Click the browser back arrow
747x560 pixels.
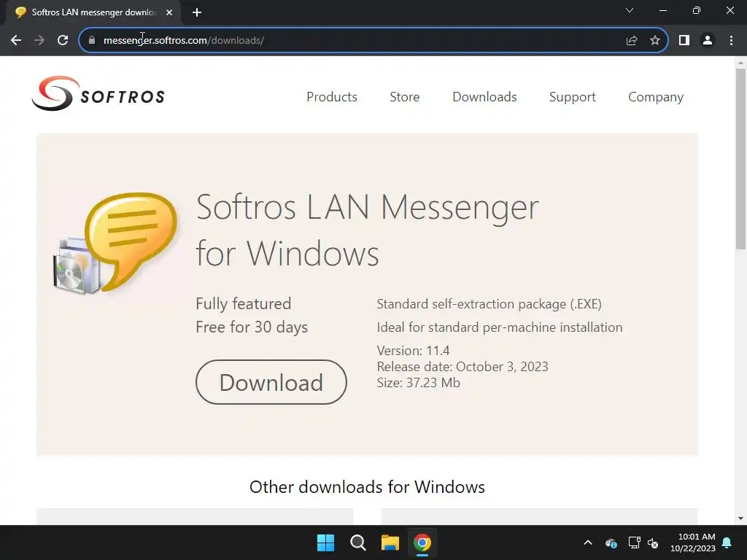coord(16,41)
